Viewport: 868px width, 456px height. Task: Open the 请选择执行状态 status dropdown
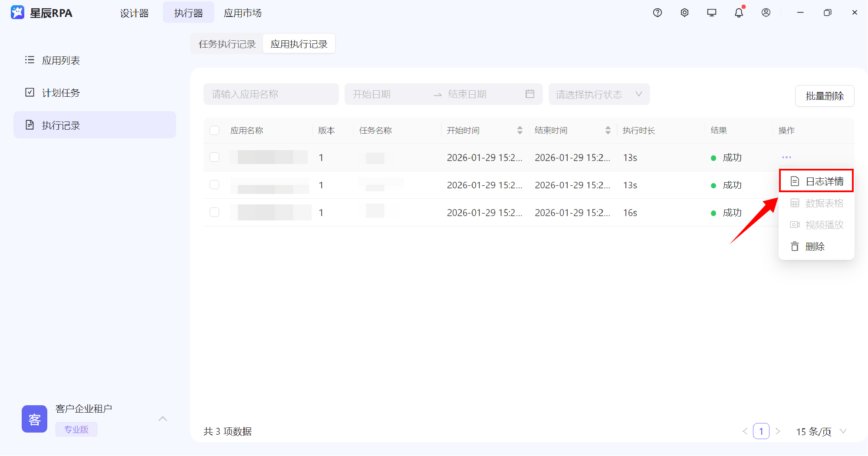point(599,94)
